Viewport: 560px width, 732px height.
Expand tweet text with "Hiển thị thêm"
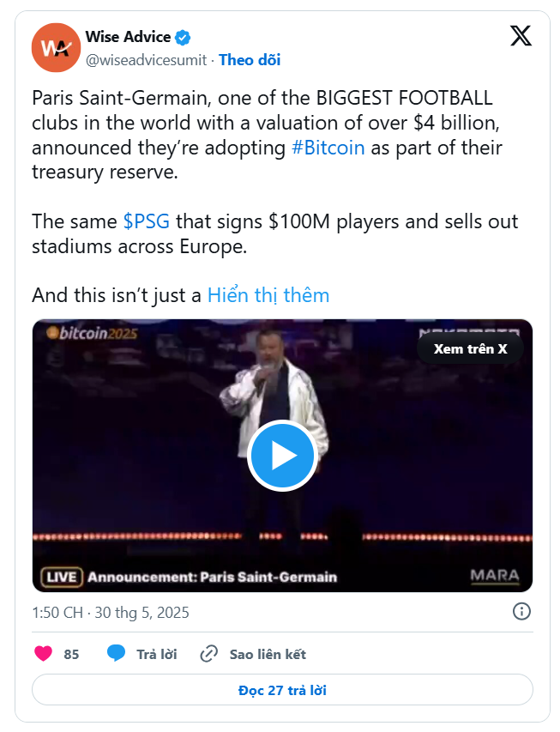click(x=268, y=295)
